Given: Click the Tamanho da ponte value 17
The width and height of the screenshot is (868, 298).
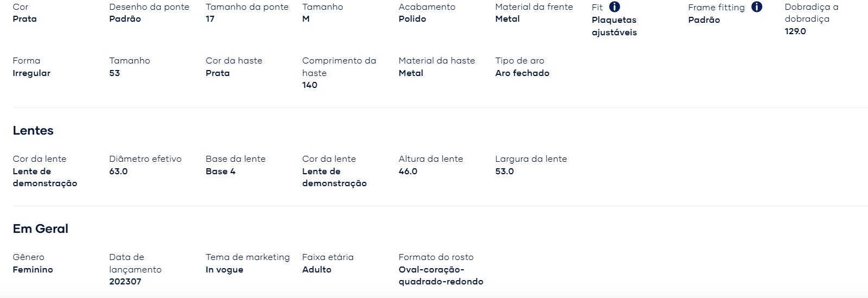Looking at the screenshot, I should tap(210, 19).
